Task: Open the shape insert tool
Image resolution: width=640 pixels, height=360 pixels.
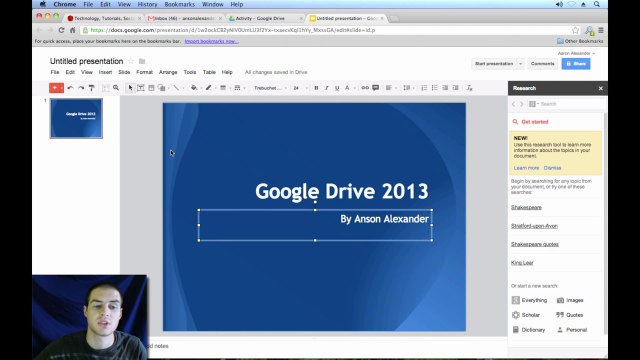Action: pos(162,88)
